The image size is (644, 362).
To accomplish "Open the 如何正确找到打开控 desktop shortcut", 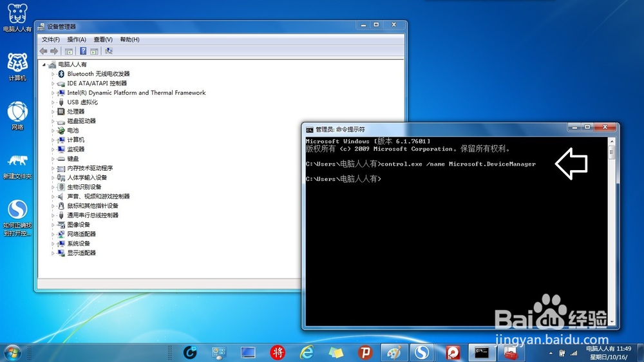I will pyautogui.click(x=17, y=218).
